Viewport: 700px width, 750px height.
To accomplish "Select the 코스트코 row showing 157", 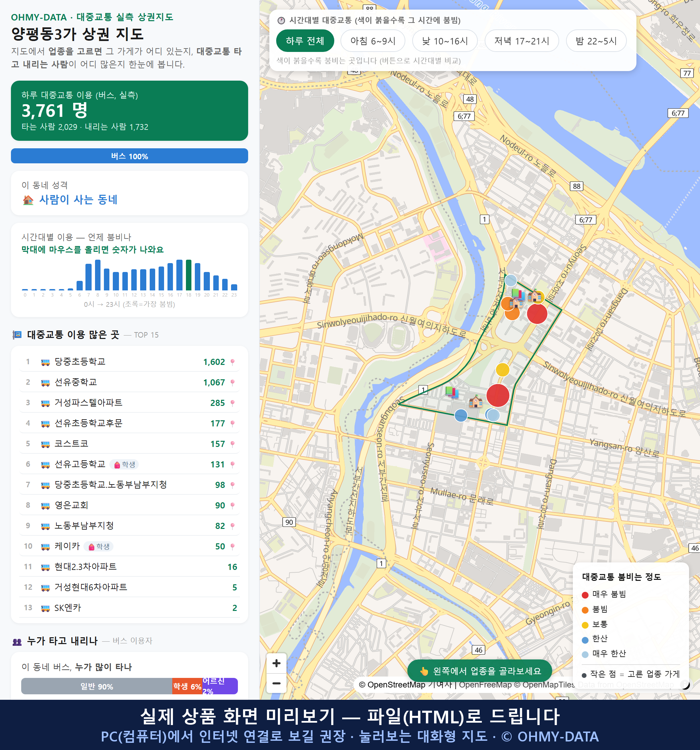I will tap(130, 444).
